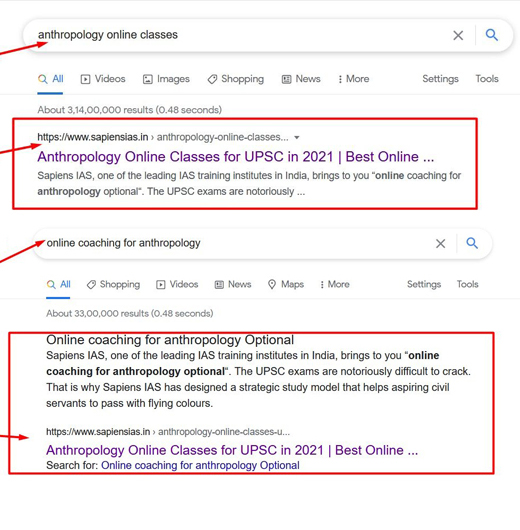Open Settings in the second results bar
Viewport: 520px width, 530px height.
point(424,284)
